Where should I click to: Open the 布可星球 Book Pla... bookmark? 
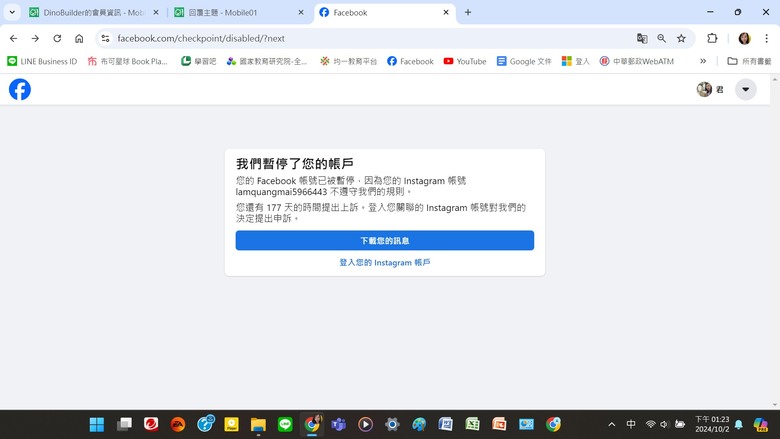point(127,61)
